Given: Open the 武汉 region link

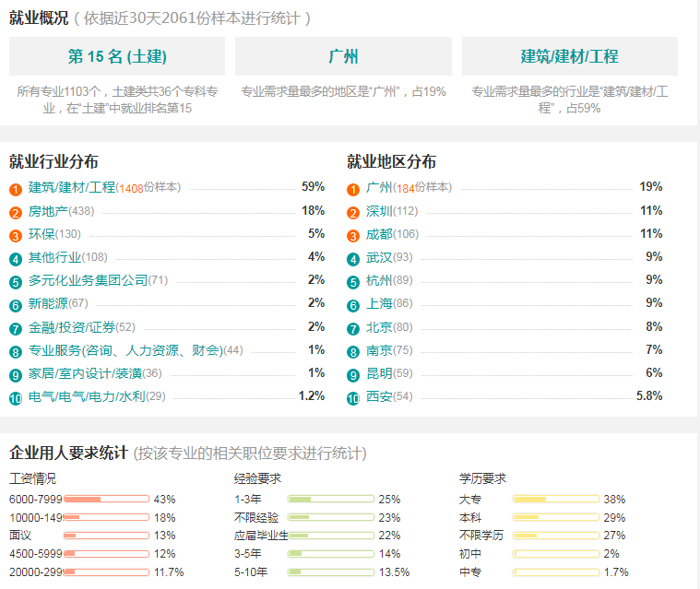Looking at the screenshot, I should (x=379, y=257).
